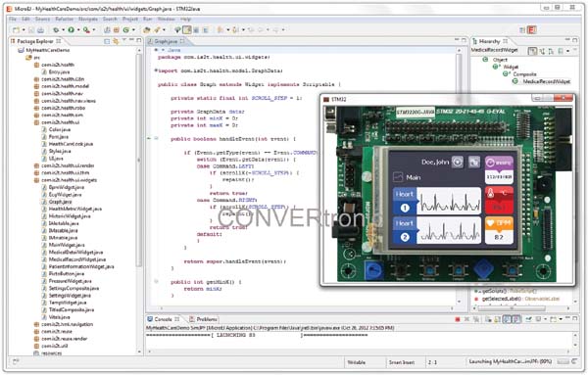Click BPM 82 tile on STM32 screen
The image size is (588, 375).
click(x=499, y=230)
